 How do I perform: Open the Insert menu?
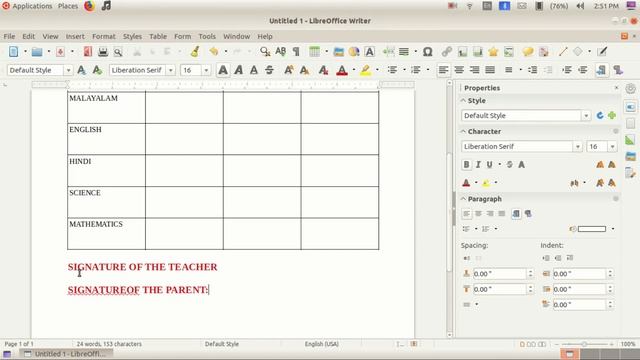coord(75,36)
